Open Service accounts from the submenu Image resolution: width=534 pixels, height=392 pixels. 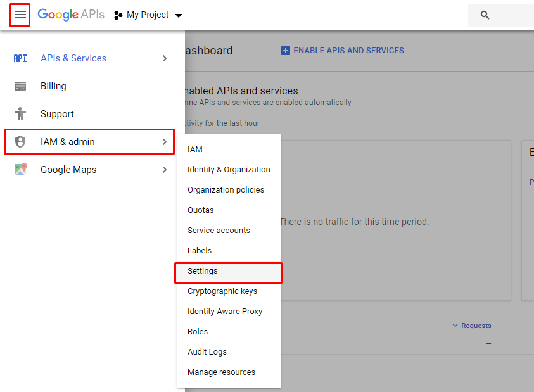pos(229,231)
